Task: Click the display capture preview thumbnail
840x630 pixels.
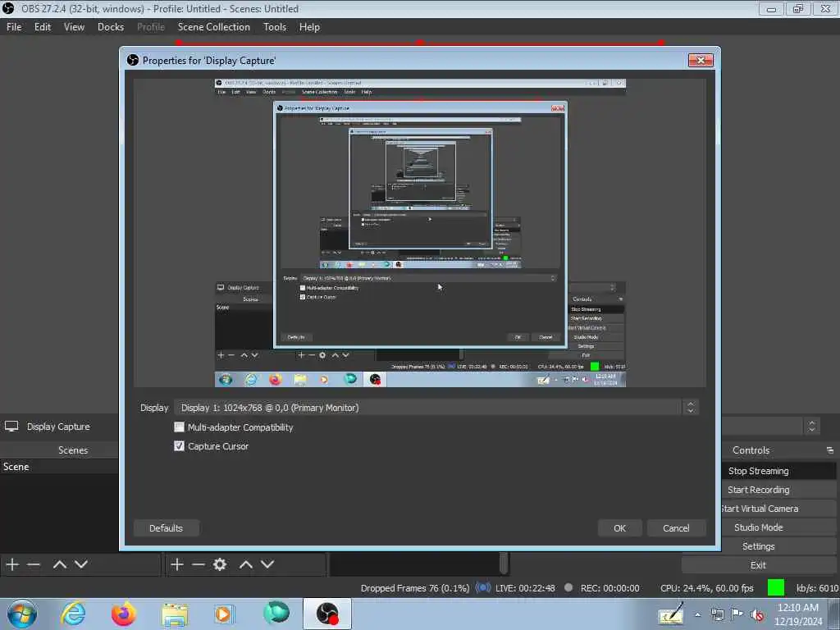Action: (420, 233)
